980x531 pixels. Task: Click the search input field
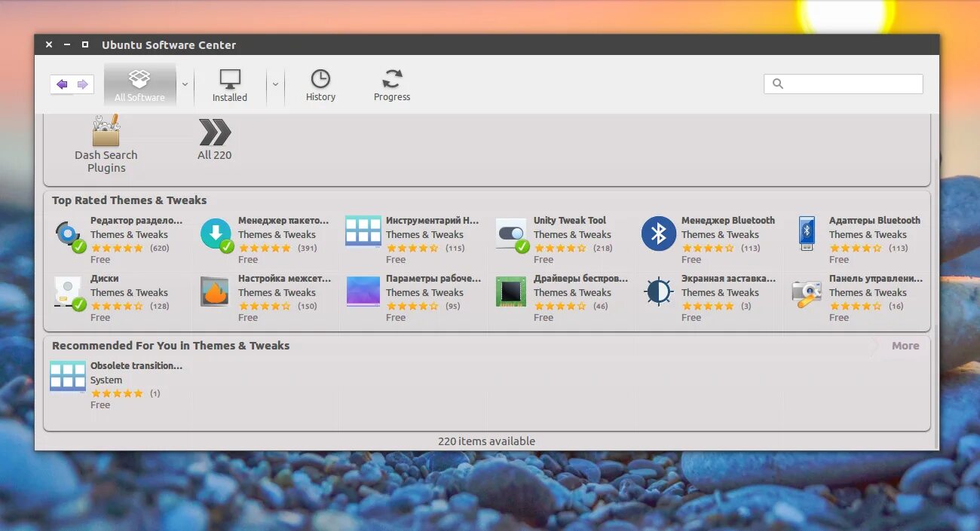[x=844, y=84]
